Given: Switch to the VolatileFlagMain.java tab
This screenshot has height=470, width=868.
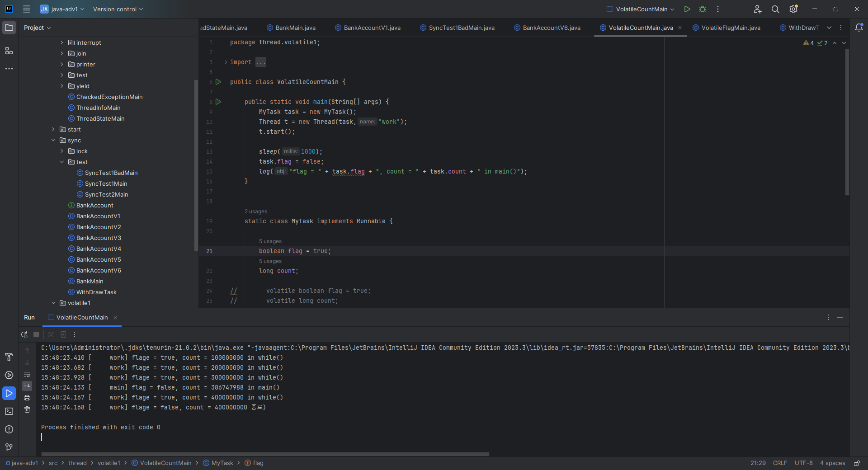Looking at the screenshot, I should click(726, 28).
